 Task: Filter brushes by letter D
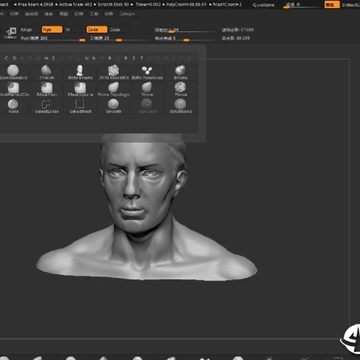[14, 58]
